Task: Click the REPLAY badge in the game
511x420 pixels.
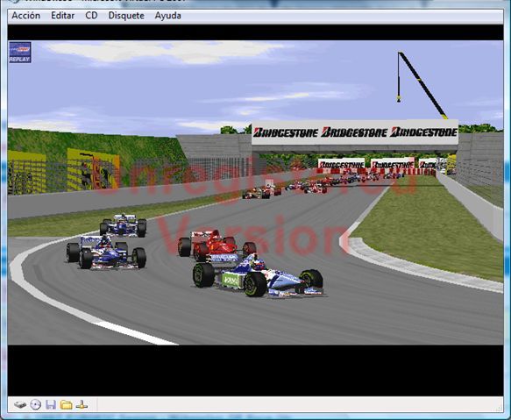Action: coord(20,53)
